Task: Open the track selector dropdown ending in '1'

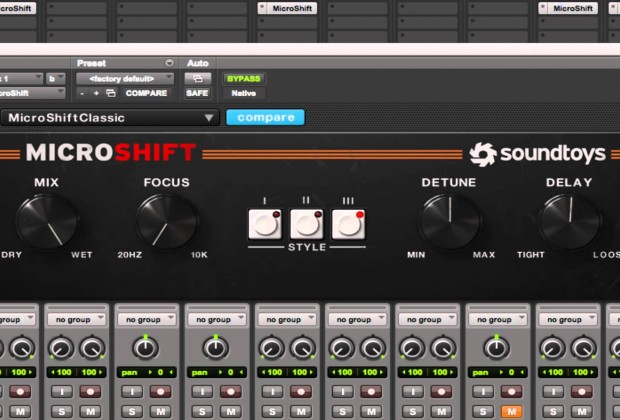Action: pyautogui.click(x=21, y=79)
